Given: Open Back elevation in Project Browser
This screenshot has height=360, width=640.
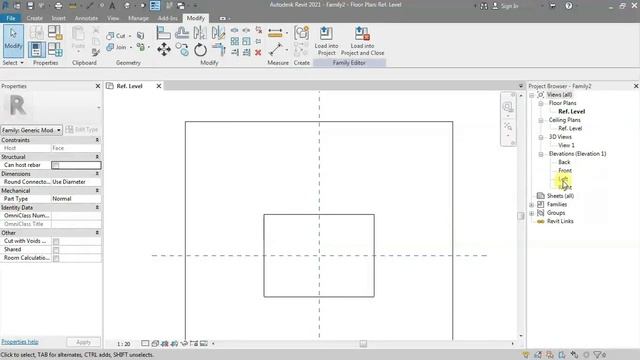Looking at the screenshot, I should point(564,162).
